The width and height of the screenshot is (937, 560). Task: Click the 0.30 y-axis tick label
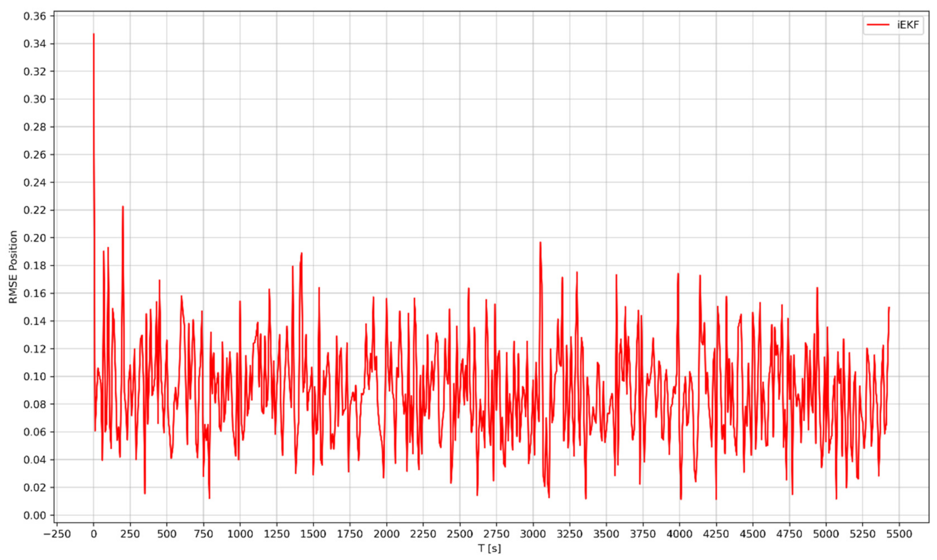[34, 99]
